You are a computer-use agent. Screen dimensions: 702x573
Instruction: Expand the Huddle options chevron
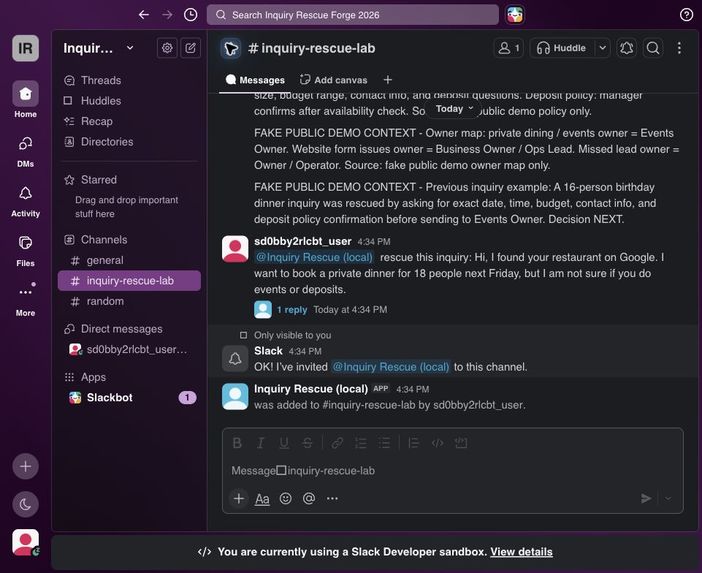tap(603, 48)
